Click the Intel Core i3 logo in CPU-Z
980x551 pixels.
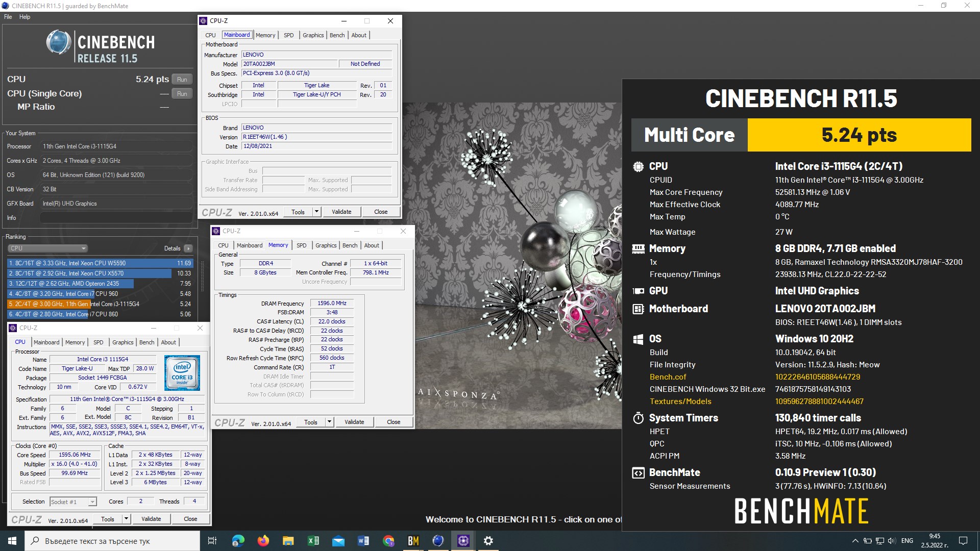click(x=182, y=373)
